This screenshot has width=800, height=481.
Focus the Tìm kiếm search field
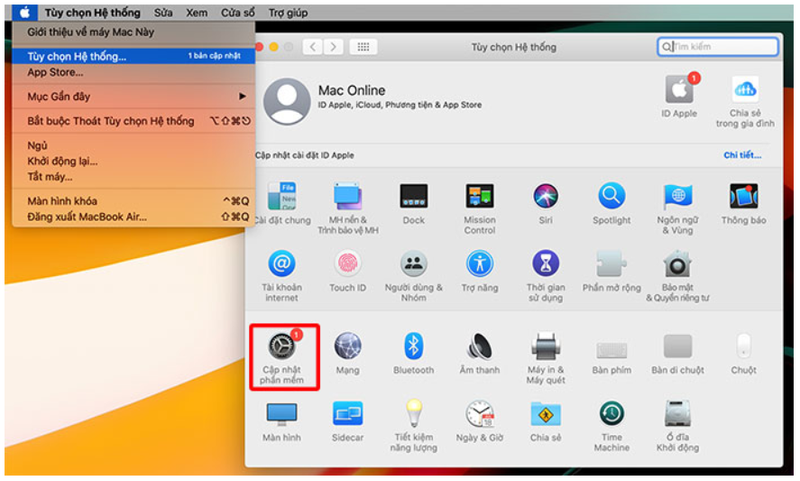coord(717,47)
